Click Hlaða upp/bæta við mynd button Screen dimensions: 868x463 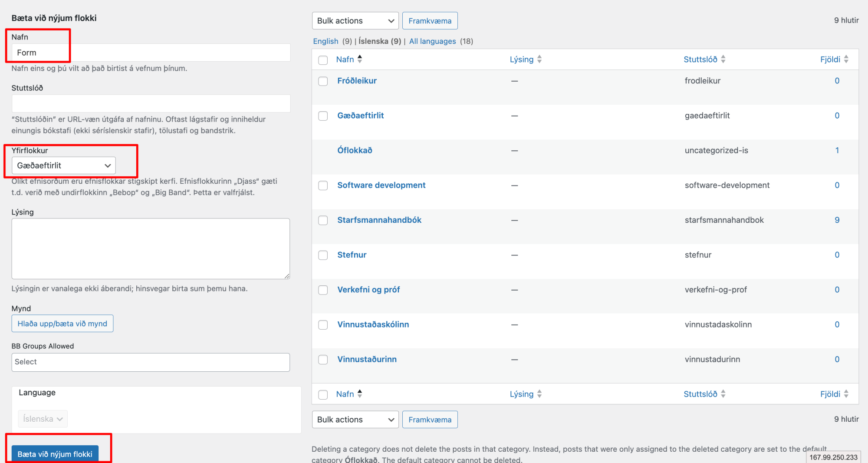[62, 324]
